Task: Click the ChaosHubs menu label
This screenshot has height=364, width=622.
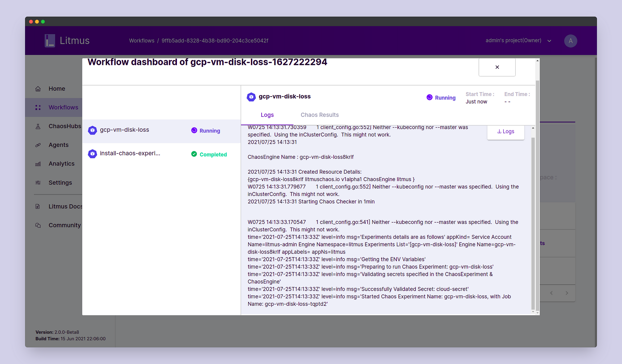Action: pos(65,126)
